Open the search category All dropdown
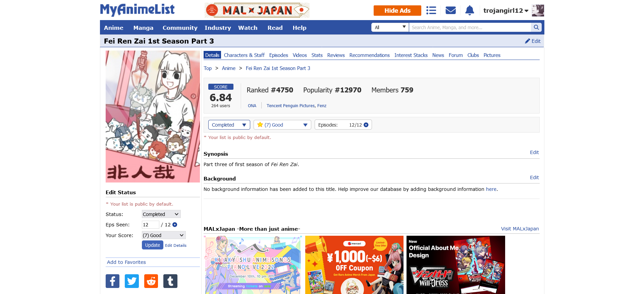This screenshot has height=294, width=644. tap(390, 27)
